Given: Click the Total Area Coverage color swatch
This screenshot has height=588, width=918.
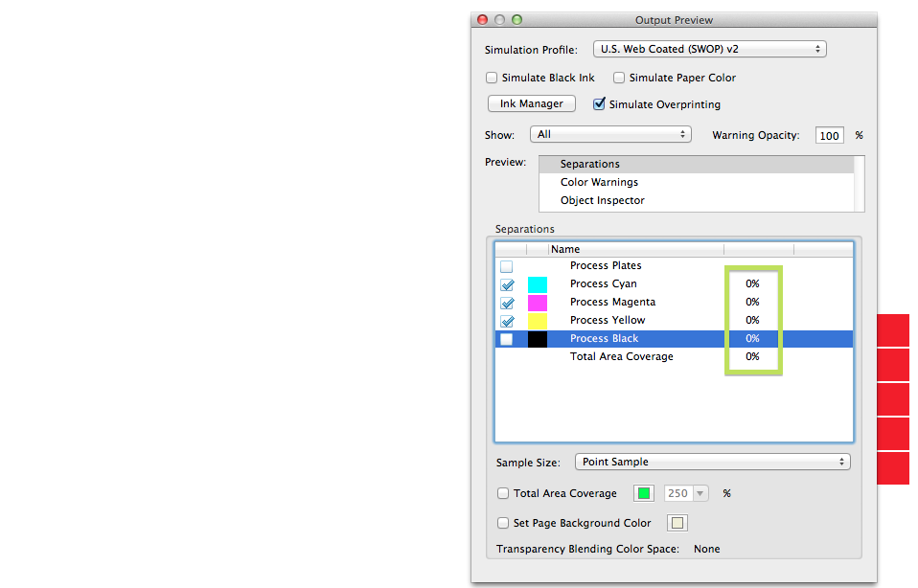Looking at the screenshot, I should [x=643, y=492].
